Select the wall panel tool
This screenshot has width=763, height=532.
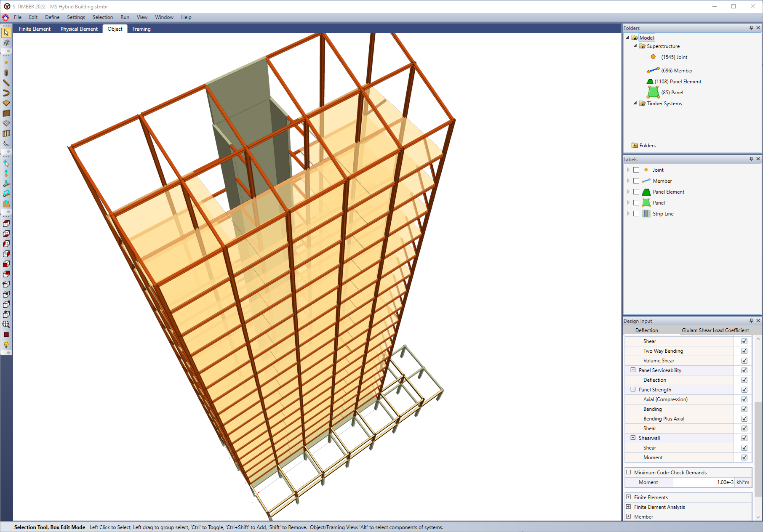click(x=6, y=113)
